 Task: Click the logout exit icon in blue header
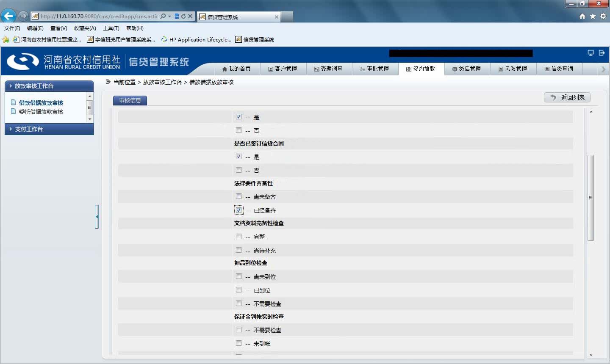coord(602,53)
